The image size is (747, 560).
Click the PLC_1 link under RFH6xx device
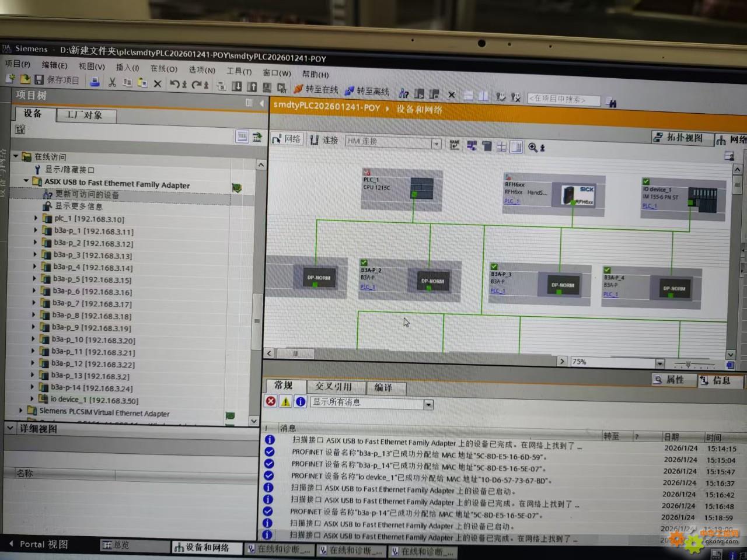pyautogui.click(x=511, y=201)
